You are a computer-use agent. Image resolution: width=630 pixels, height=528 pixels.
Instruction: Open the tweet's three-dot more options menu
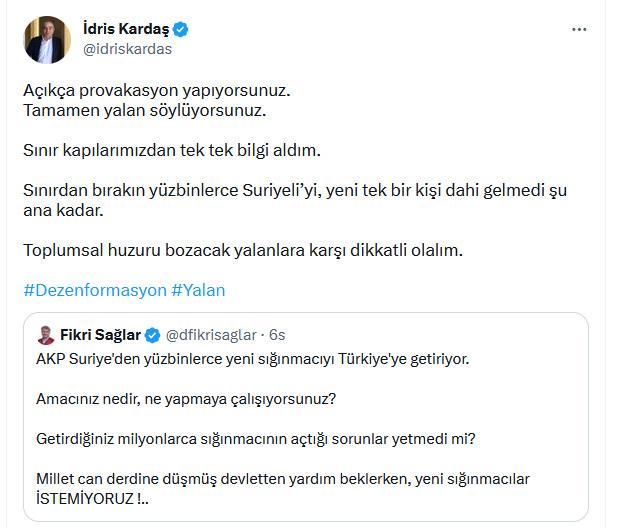(579, 29)
